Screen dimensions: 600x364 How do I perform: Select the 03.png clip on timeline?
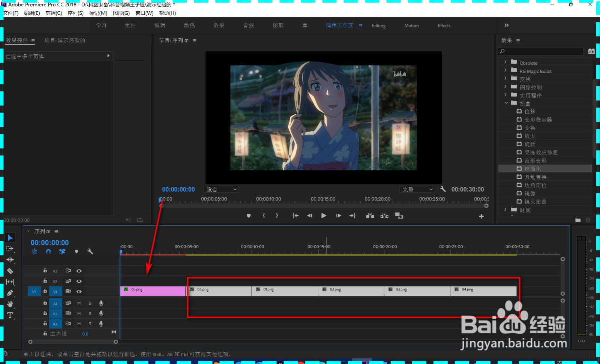(417, 291)
